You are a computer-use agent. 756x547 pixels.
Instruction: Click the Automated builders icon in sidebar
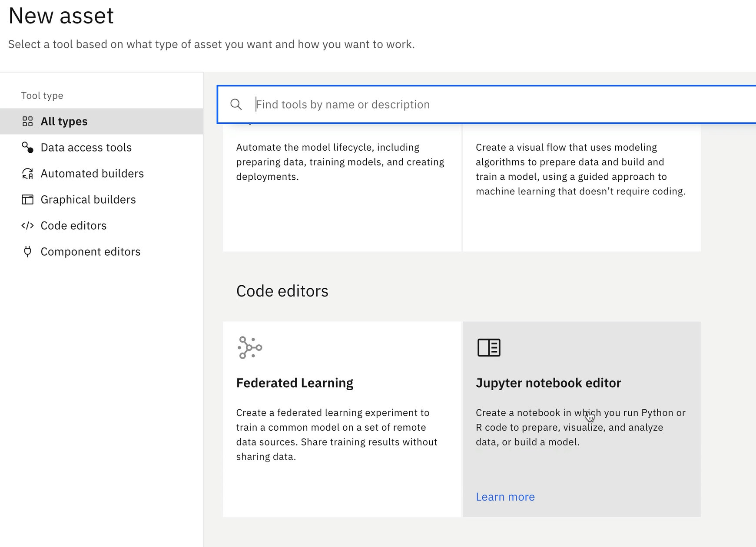pos(27,174)
